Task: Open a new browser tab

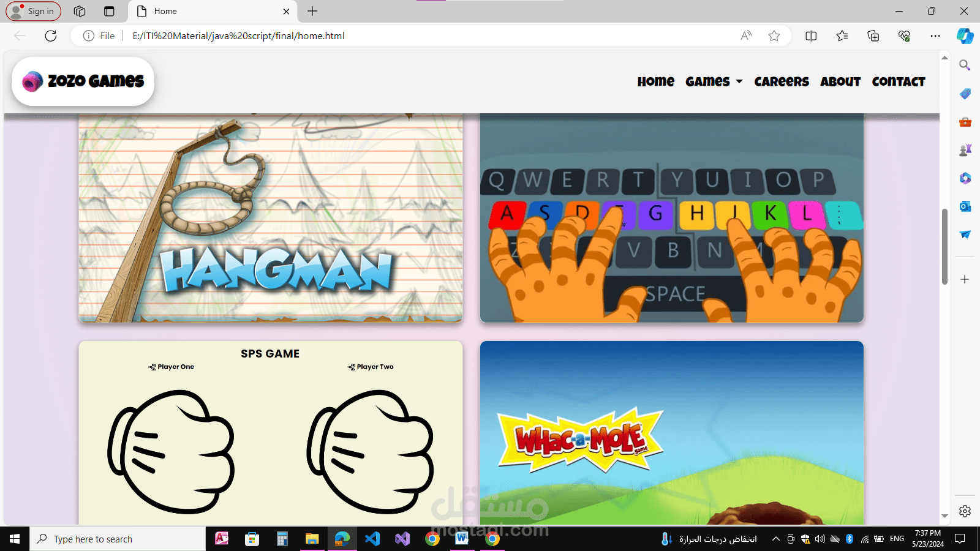Action: (312, 11)
